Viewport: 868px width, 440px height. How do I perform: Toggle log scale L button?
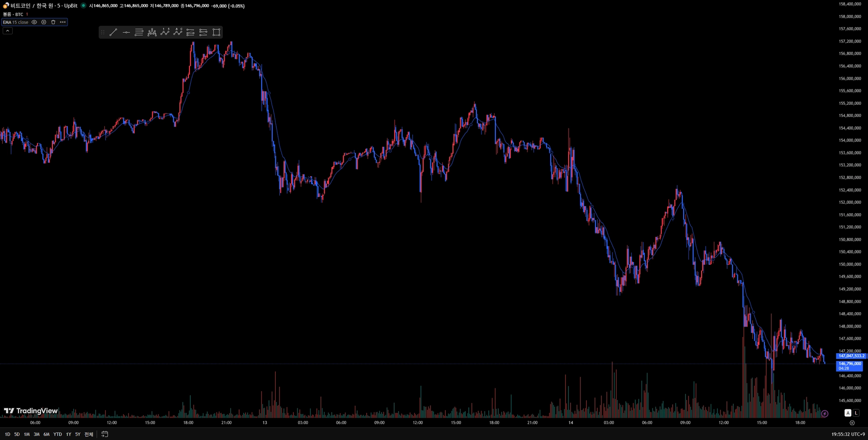click(856, 413)
